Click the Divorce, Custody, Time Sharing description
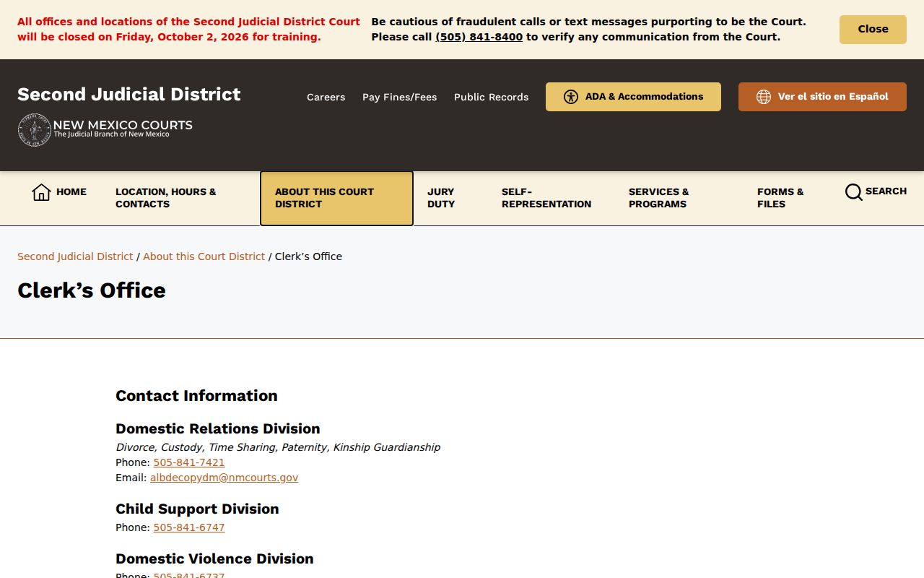 [278, 447]
